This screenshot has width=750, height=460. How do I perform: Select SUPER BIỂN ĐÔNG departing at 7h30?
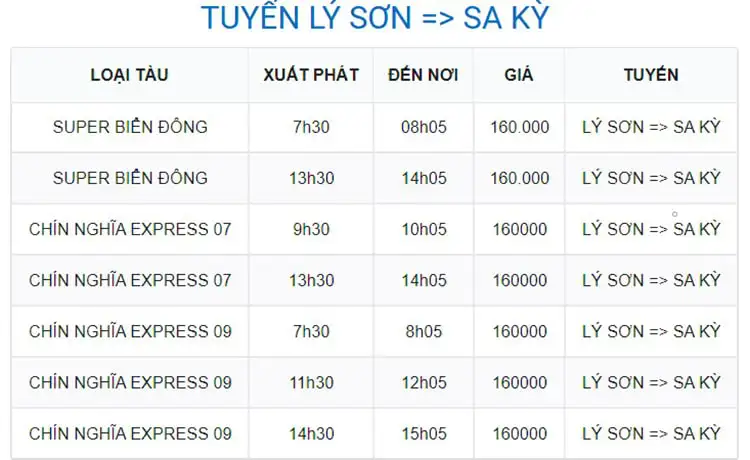(x=130, y=127)
